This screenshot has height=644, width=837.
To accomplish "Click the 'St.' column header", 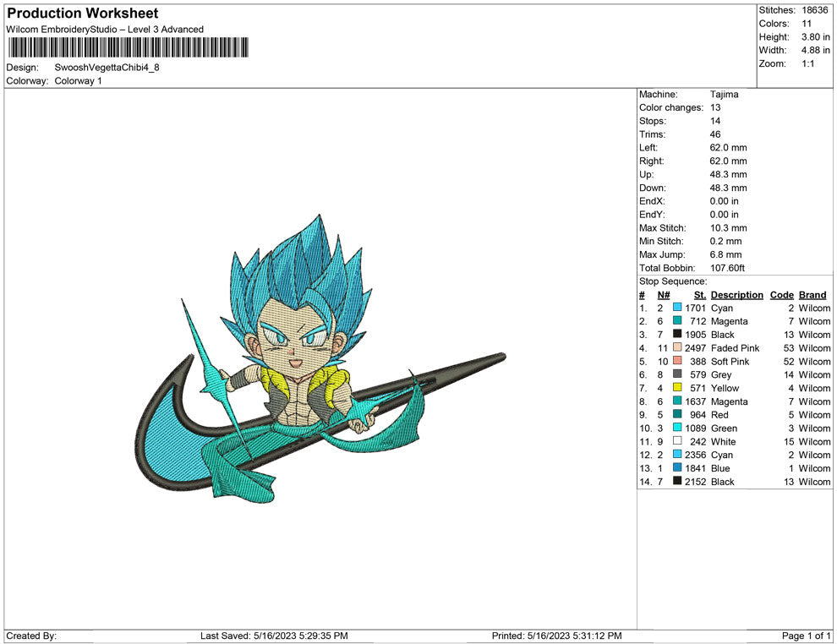I will (700, 295).
